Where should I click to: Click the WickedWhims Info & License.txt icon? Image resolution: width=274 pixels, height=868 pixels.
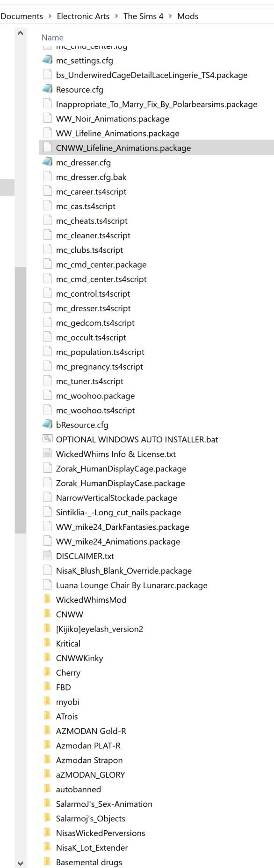[x=47, y=454]
